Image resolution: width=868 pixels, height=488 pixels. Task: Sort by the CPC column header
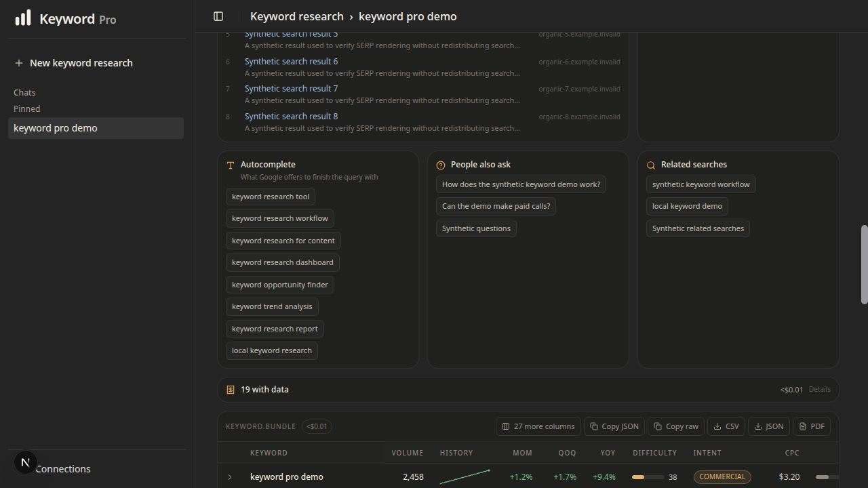pos(792,453)
